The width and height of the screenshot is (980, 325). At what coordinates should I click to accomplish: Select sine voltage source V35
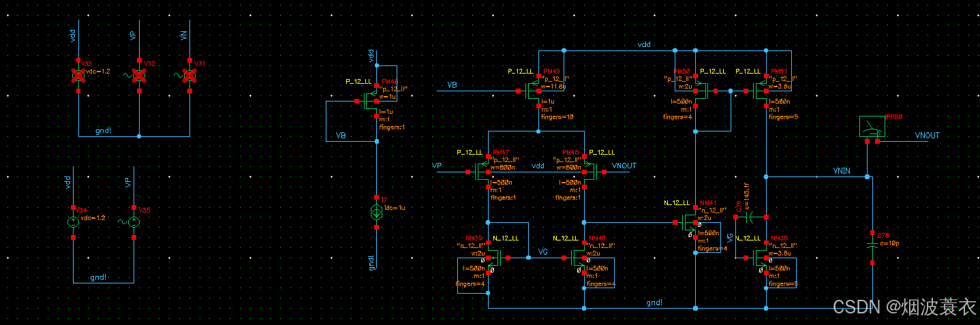(134, 222)
